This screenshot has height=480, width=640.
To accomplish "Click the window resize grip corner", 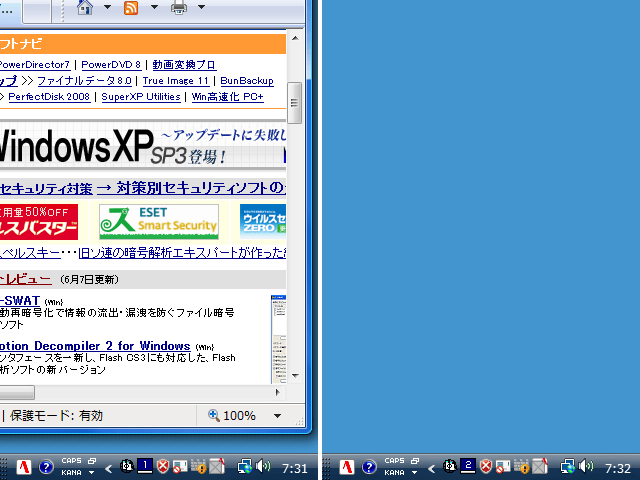I will tap(300, 421).
